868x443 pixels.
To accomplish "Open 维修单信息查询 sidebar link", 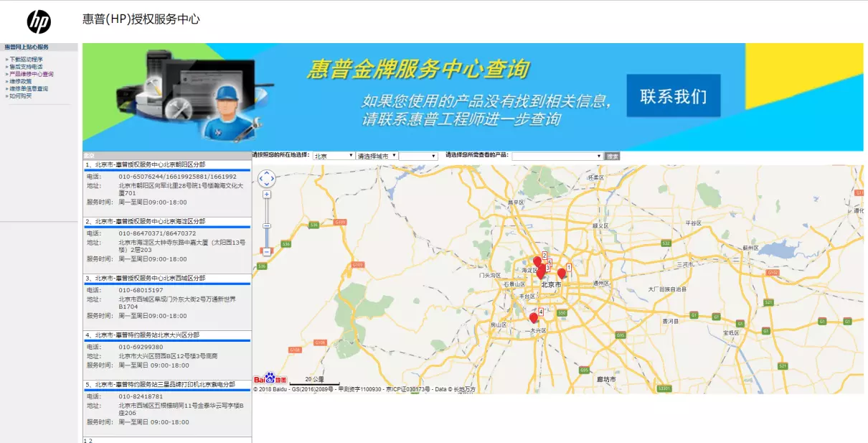I will [x=29, y=88].
